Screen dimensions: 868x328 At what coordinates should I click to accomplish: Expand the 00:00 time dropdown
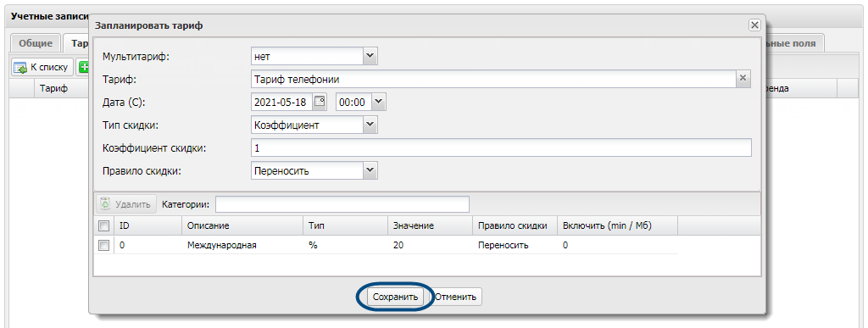pos(379,102)
